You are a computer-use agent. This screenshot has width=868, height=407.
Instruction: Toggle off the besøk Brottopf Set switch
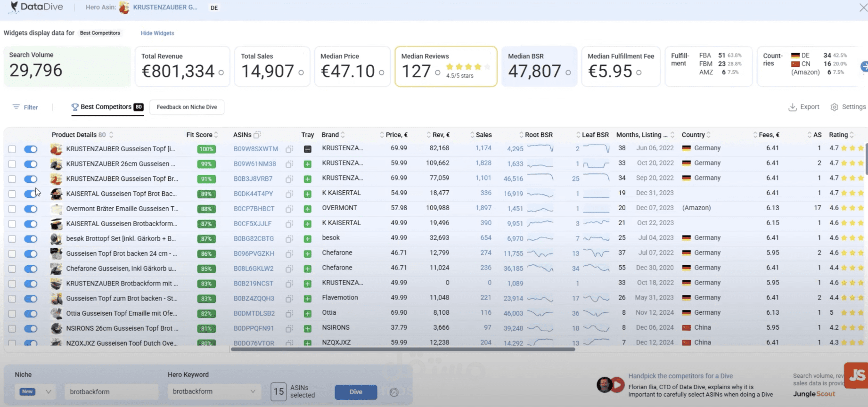pos(31,239)
